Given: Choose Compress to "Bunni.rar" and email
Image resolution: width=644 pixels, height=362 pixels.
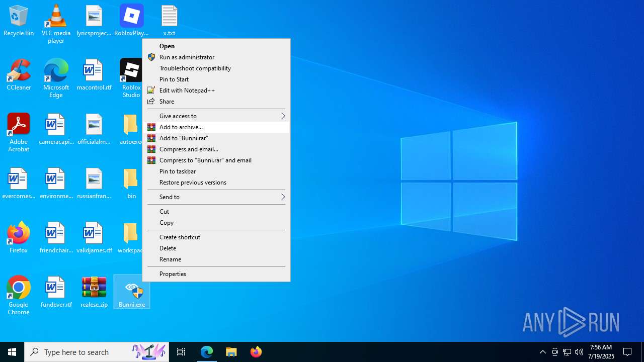Looking at the screenshot, I should pyautogui.click(x=216, y=160).
